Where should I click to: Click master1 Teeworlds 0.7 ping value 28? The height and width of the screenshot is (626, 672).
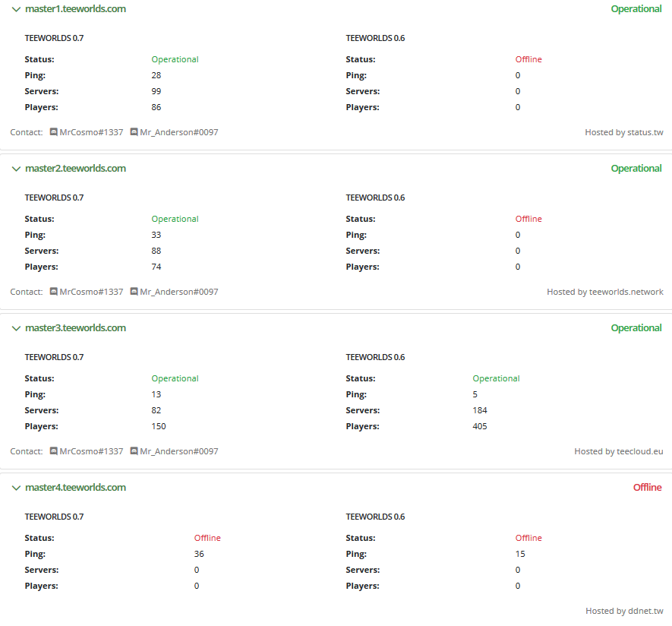pos(156,75)
